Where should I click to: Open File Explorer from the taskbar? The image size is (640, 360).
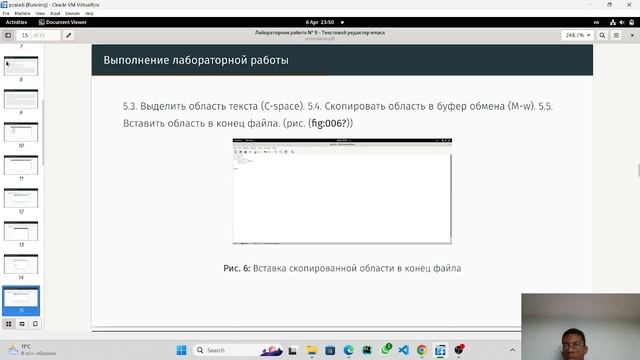[x=312, y=350]
